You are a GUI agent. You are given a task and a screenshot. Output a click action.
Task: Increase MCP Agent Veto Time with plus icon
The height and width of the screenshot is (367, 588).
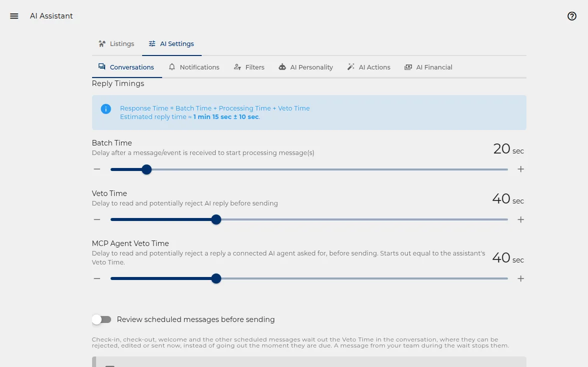(520, 278)
